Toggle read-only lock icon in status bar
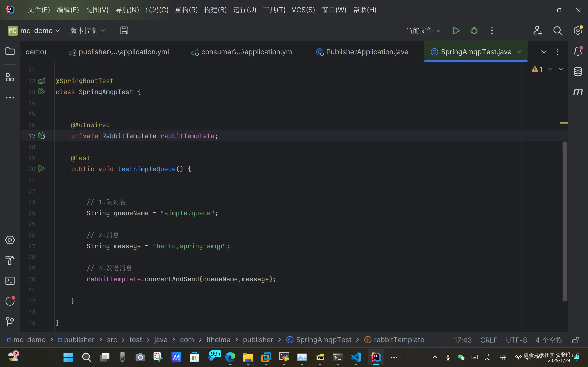 [575, 340]
